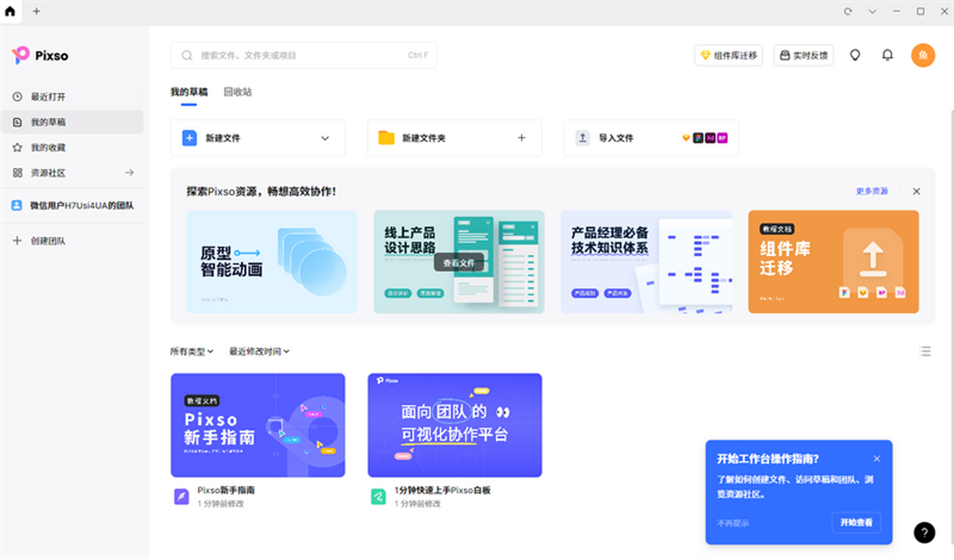
Task: Click the 创建团队 plus icon
Action: [x=18, y=240]
